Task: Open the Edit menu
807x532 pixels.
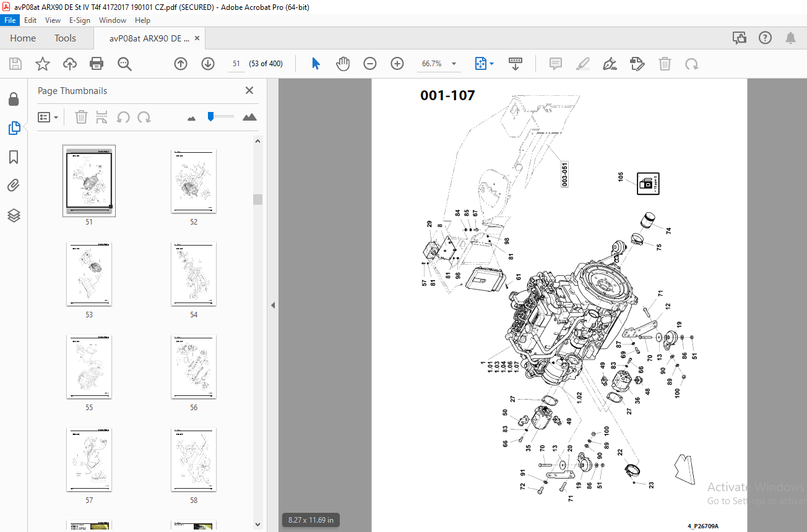Action: (x=30, y=20)
